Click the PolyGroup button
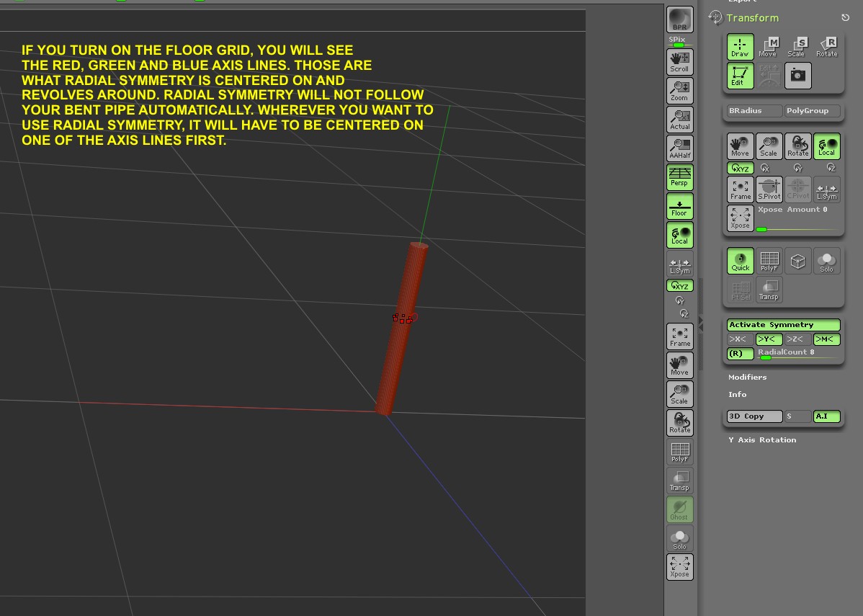Image resolution: width=863 pixels, height=616 pixels. coord(813,111)
